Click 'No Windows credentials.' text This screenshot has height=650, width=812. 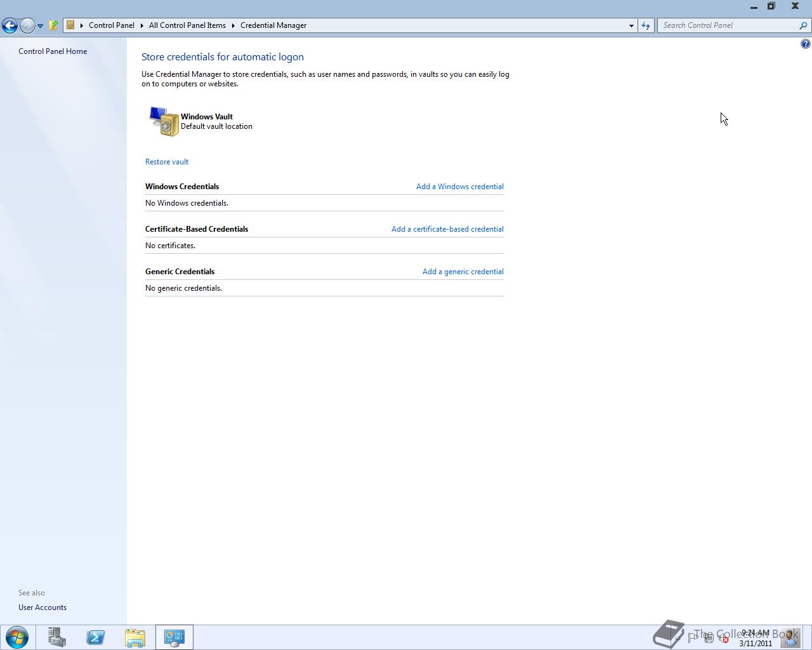coord(187,203)
